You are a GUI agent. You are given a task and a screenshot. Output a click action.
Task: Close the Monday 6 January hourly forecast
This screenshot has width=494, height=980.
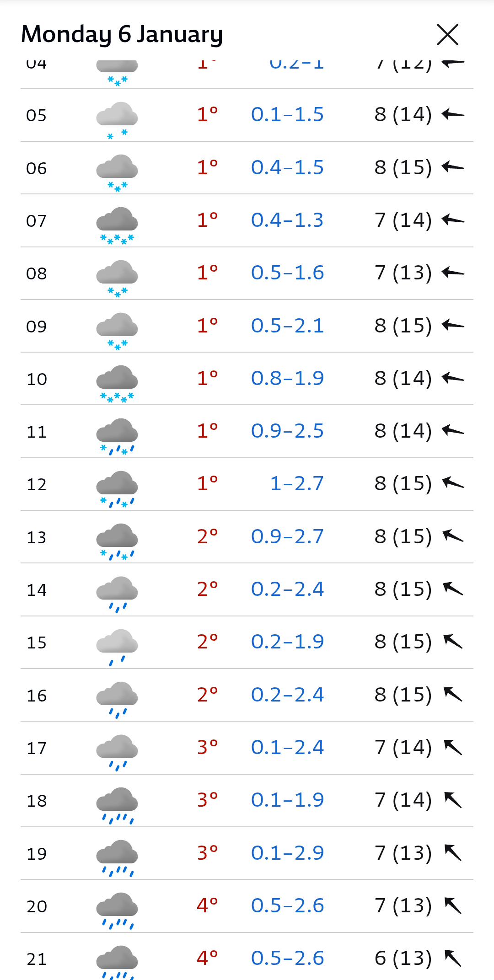[x=447, y=35]
